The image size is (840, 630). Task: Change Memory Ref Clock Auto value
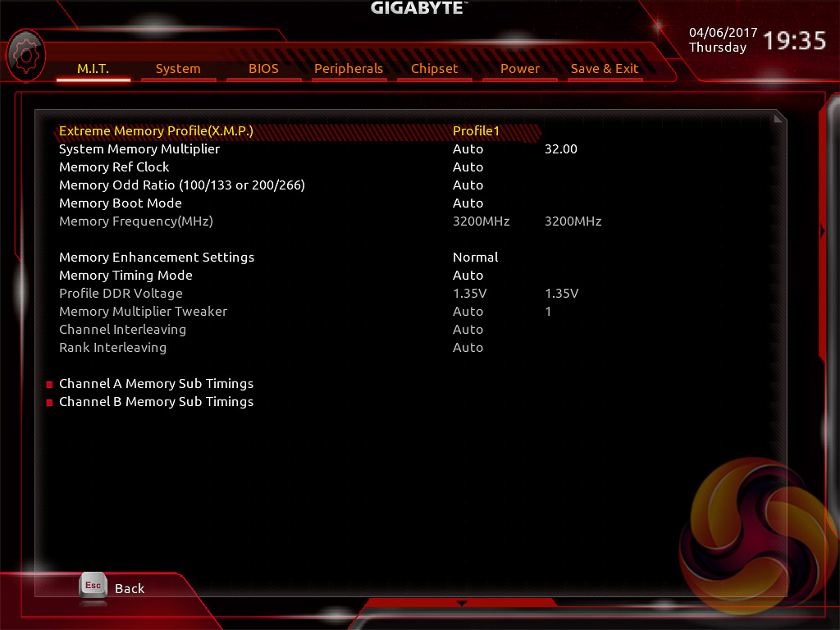(x=468, y=167)
